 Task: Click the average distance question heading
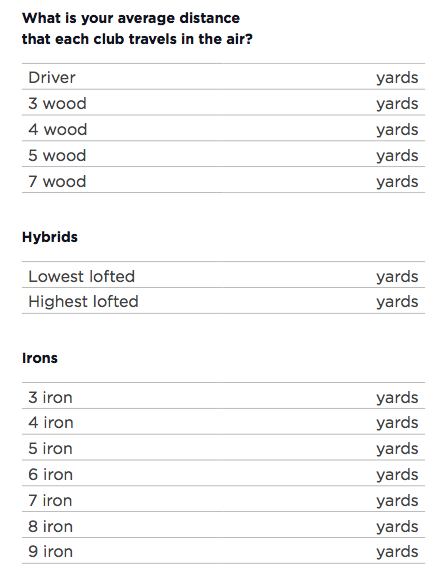[137, 29]
